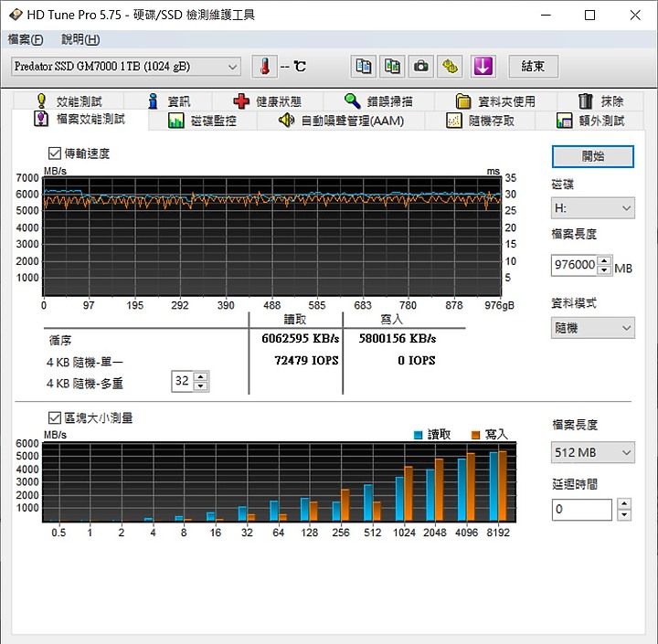The height and width of the screenshot is (644, 658).
Task: Start the test with 開始 button
Action: coord(592,156)
